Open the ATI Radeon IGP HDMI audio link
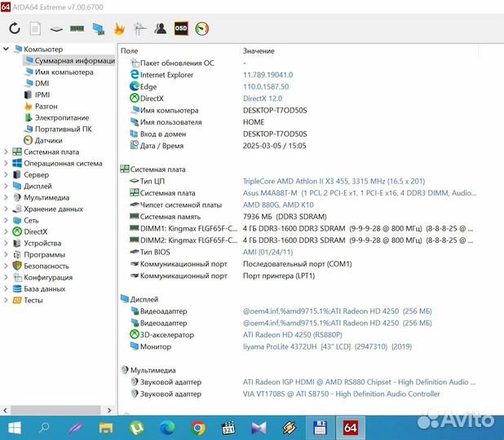Screen dimensions: 504x440 [359, 382]
